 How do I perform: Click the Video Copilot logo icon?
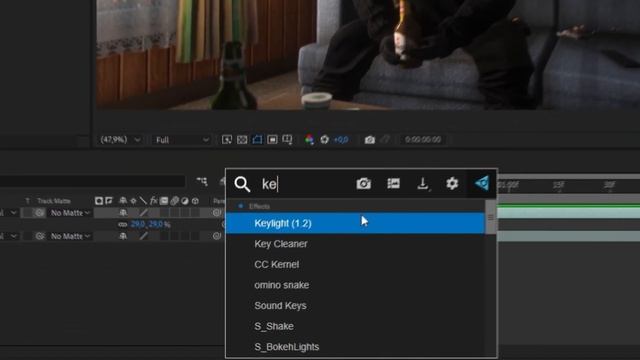[482, 183]
